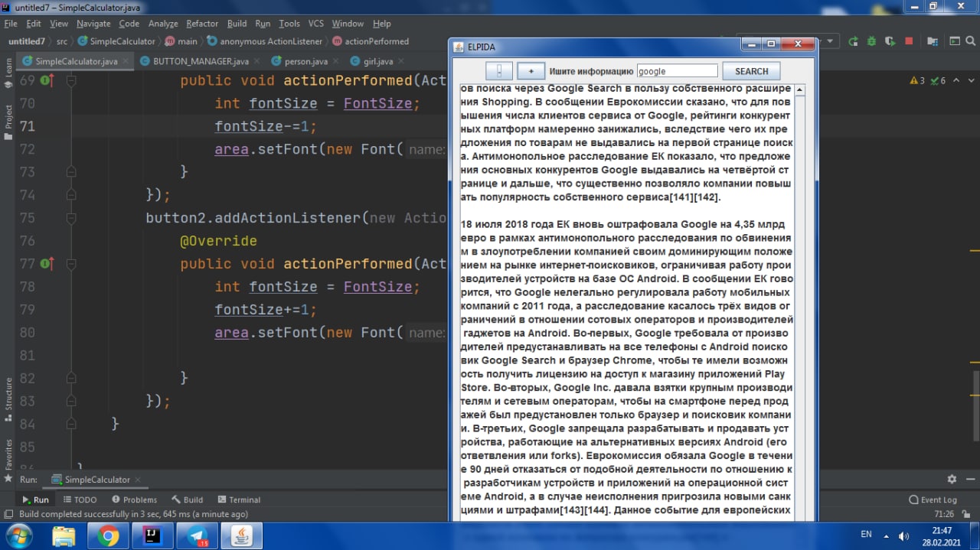Open Run Anything icon in the toolbar
980x550 pixels.
click(954, 41)
